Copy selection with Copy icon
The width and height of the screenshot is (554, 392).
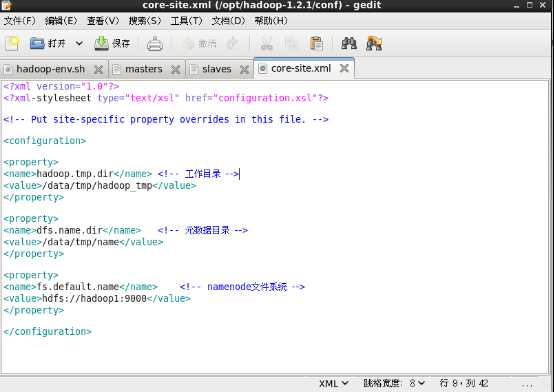(x=290, y=44)
